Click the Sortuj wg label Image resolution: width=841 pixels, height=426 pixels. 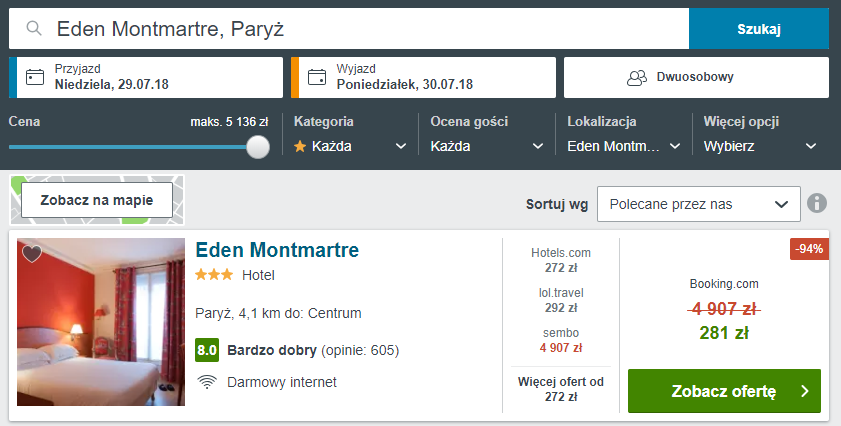(x=557, y=204)
